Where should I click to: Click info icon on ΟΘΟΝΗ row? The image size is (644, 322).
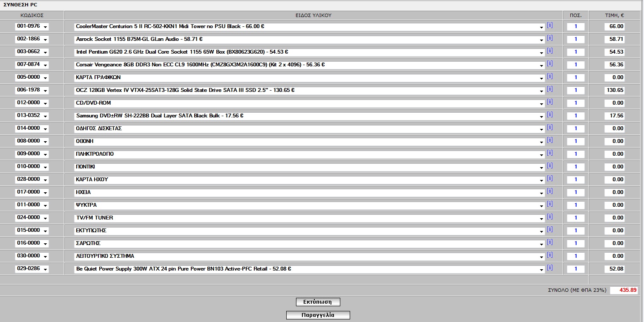pos(550,140)
